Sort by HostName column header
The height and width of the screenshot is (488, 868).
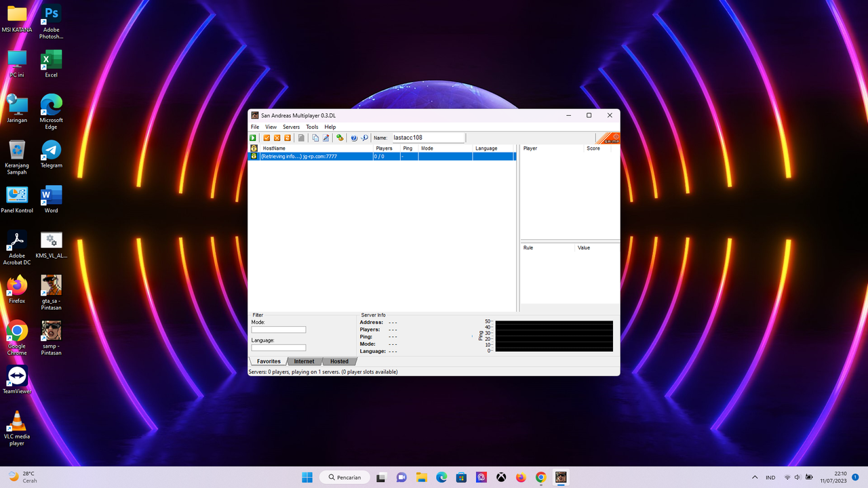click(x=316, y=148)
